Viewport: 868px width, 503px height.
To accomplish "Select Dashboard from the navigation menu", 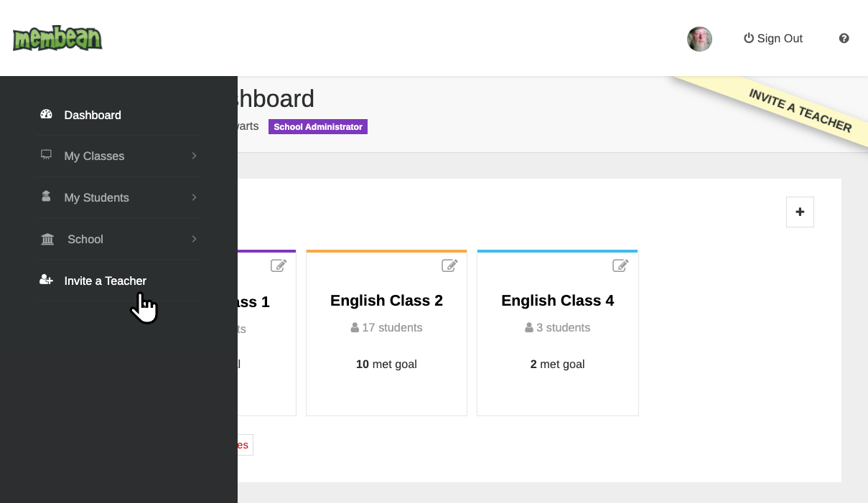I will (93, 115).
